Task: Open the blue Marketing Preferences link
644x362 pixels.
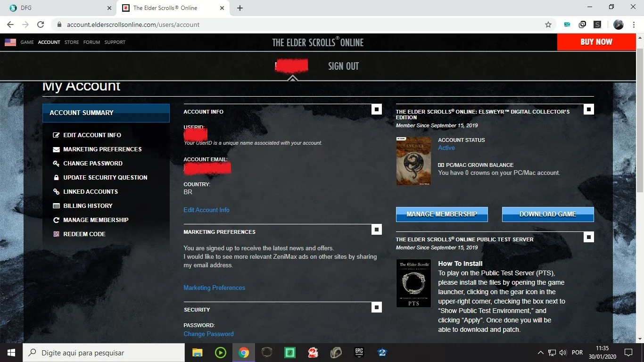Action: click(x=215, y=288)
